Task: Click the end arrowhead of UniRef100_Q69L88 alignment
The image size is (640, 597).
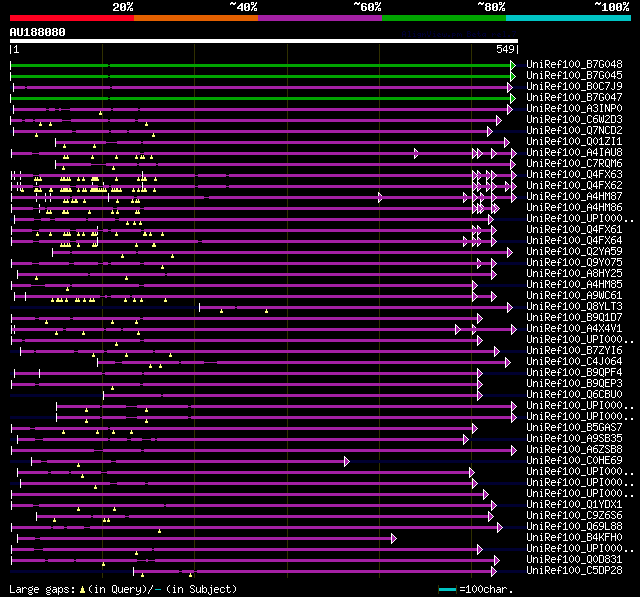Action: coord(500,528)
